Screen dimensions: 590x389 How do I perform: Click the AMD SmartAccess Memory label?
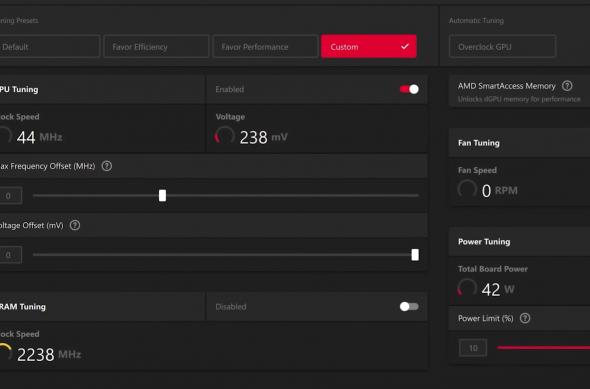[x=506, y=86]
